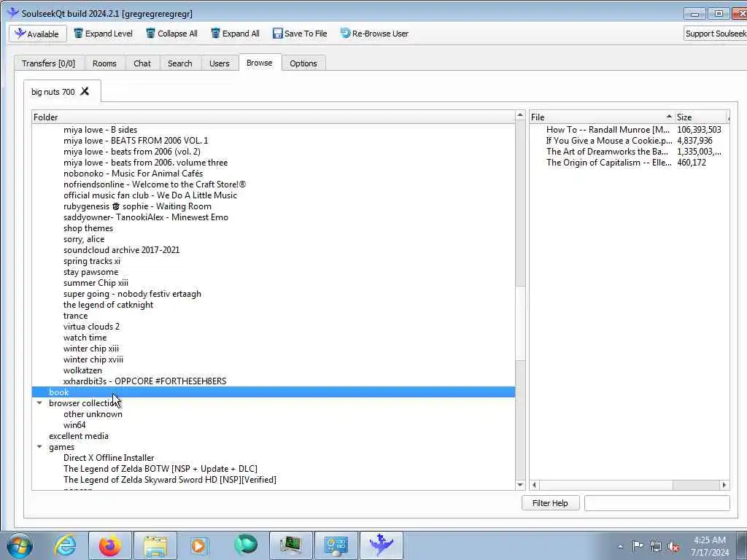The width and height of the screenshot is (747, 560).
Task: Select the winter chip xviii folder
Action: 93,359
